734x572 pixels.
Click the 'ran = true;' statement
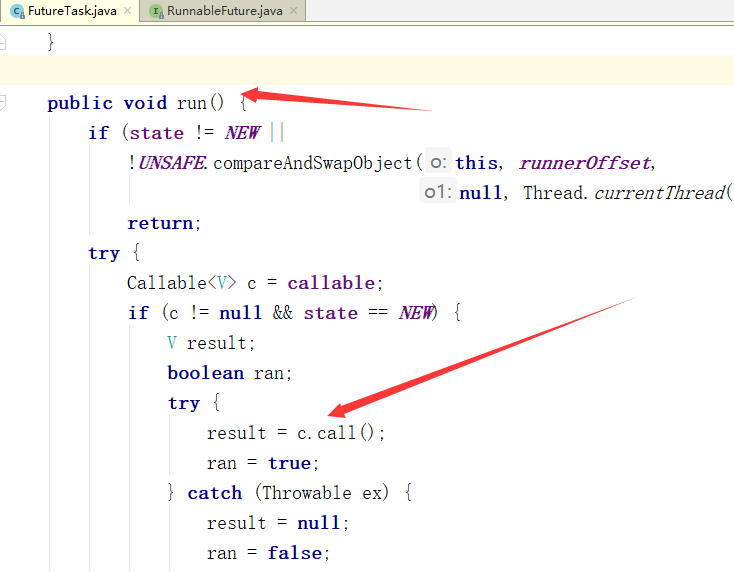(x=263, y=463)
